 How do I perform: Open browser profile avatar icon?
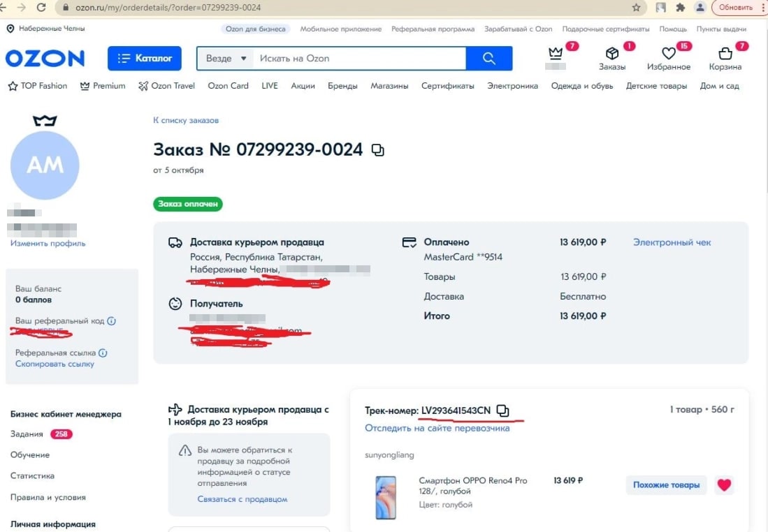(700, 8)
